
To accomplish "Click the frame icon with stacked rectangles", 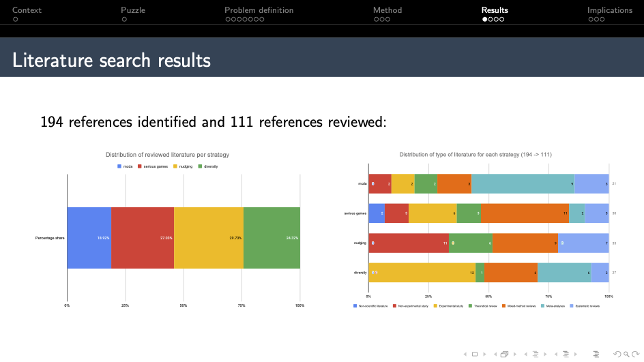I will tap(504, 354).
